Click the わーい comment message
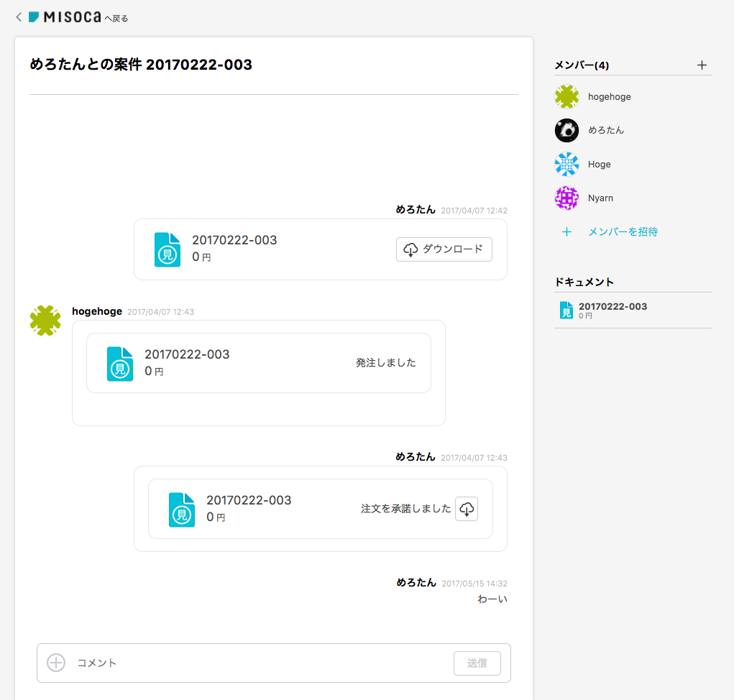The width and height of the screenshot is (734, 700). (x=492, y=599)
